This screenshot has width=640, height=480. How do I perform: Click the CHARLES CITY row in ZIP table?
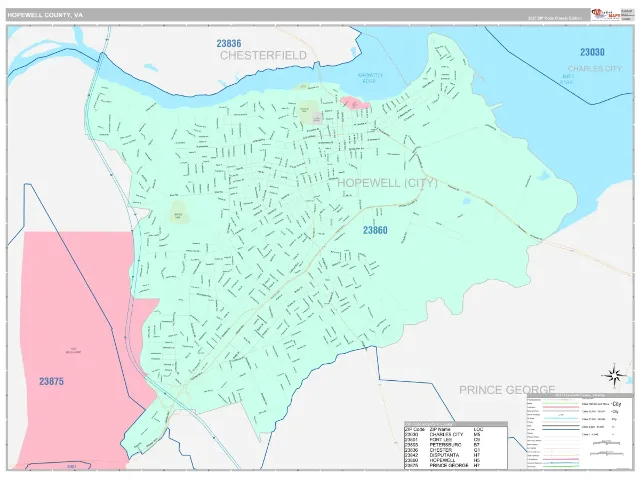point(456,434)
